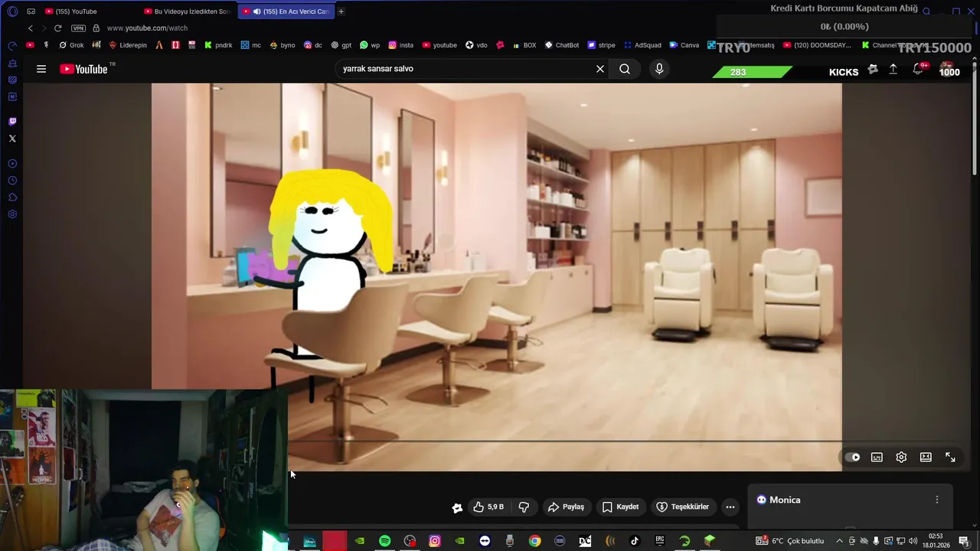Open the ChatBot bookmark
The width and height of the screenshot is (980, 551).
tap(561, 45)
